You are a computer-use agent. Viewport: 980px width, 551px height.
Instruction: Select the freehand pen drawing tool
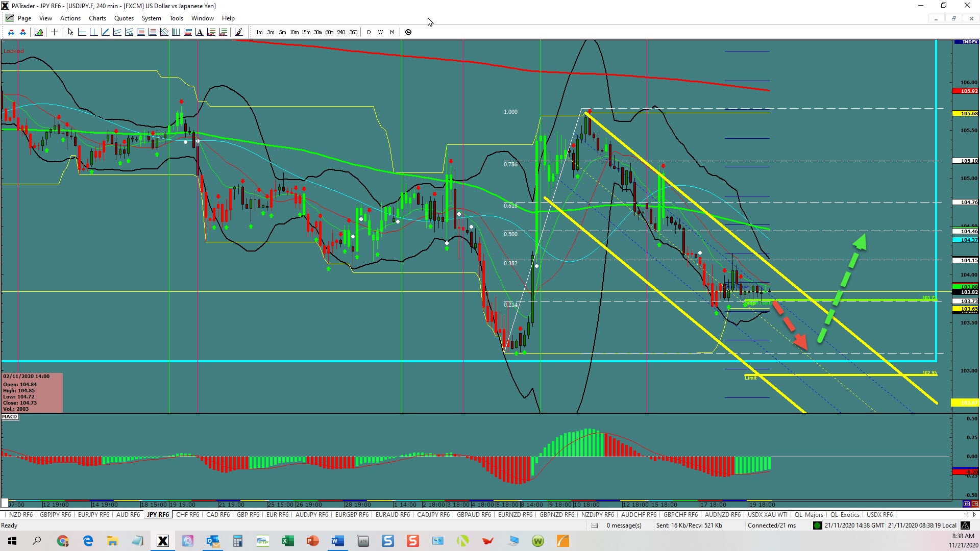coord(238,32)
